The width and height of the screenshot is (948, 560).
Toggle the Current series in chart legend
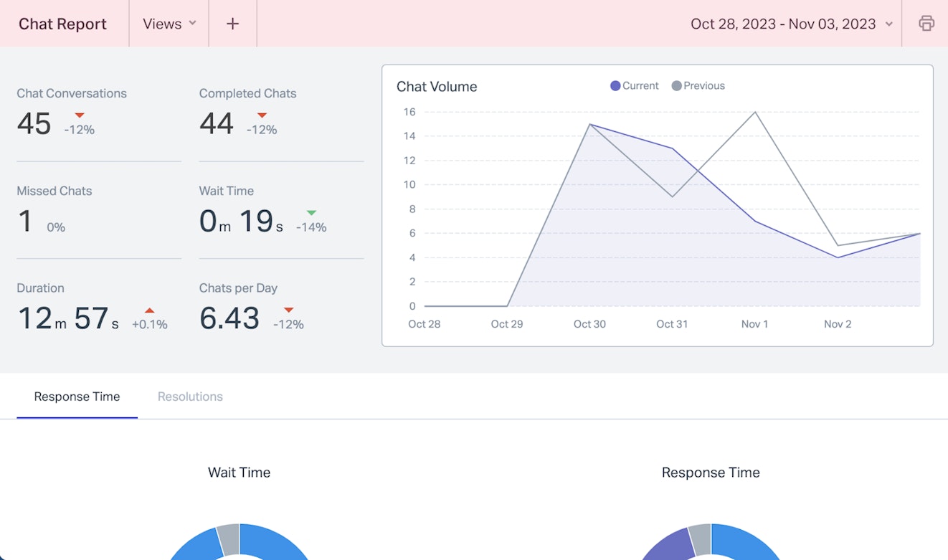tap(634, 86)
